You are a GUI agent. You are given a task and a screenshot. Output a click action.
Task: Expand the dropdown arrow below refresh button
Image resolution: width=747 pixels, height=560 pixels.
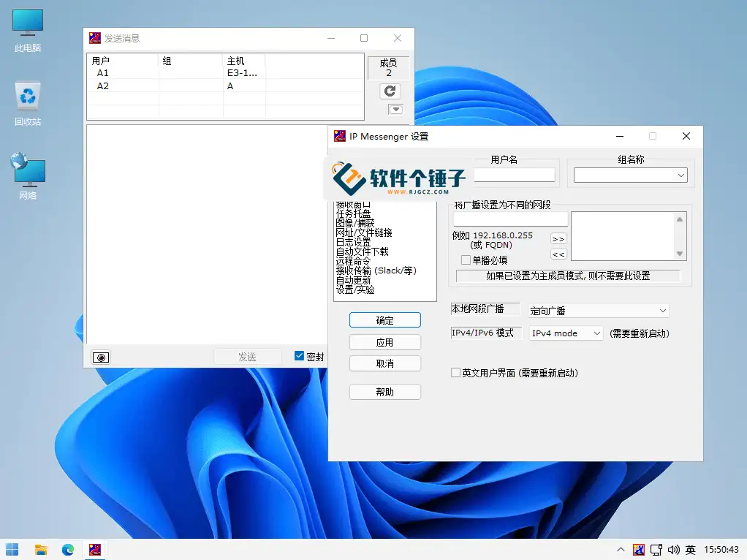pos(395,110)
